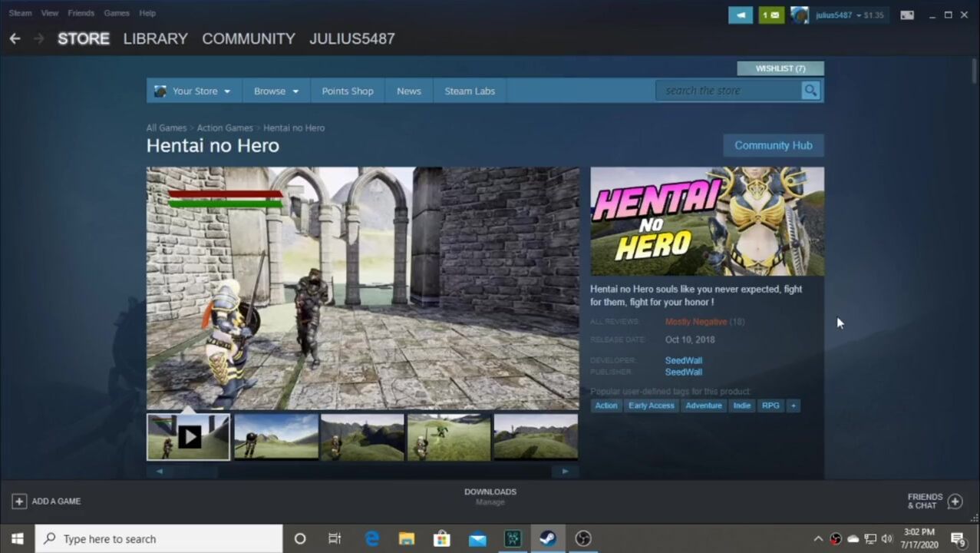Expand the Your Store dropdown
The height and width of the screenshot is (553, 980).
click(193, 91)
